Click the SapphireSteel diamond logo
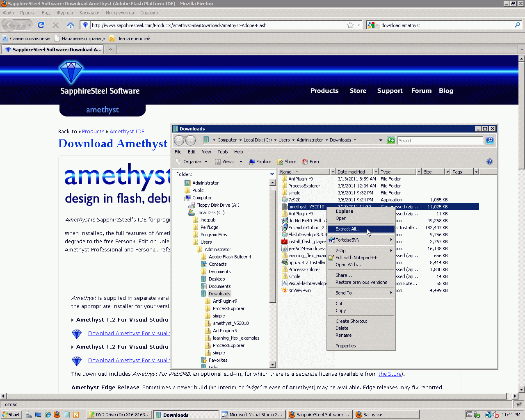525x420 pixels. pyautogui.click(x=71, y=73)
